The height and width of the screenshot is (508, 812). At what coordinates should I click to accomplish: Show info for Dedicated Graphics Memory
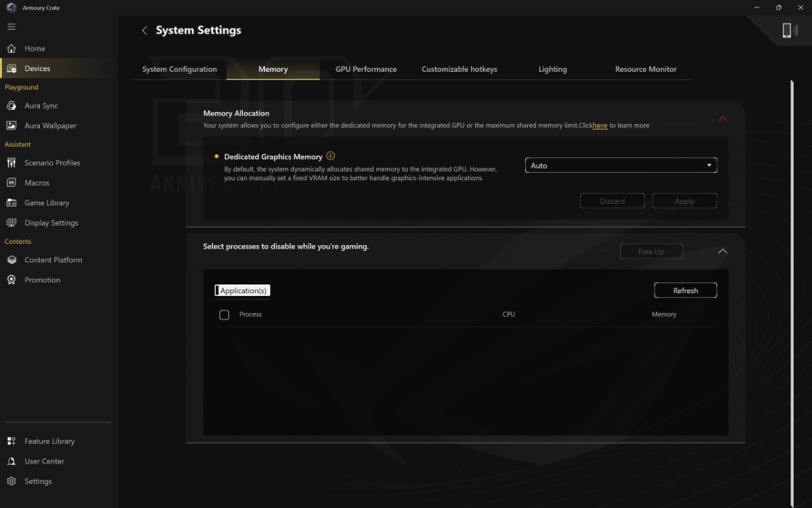[x=330, y=156]
